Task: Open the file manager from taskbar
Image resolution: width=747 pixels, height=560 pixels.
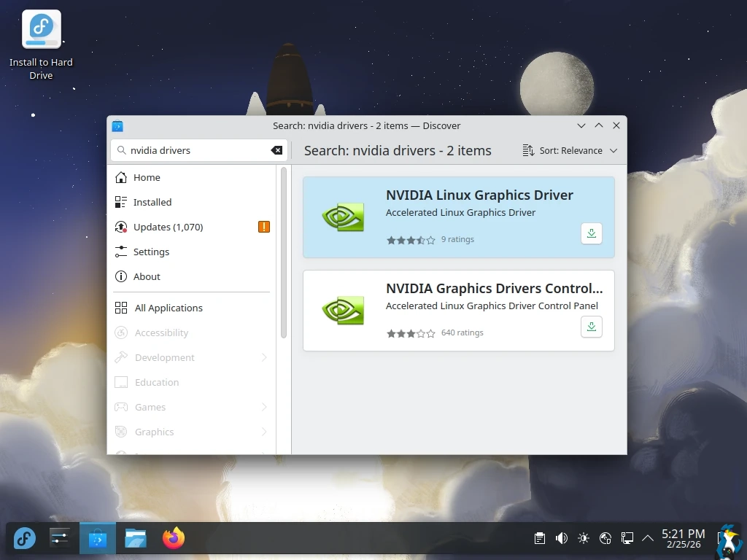Action: click(136, 539)
